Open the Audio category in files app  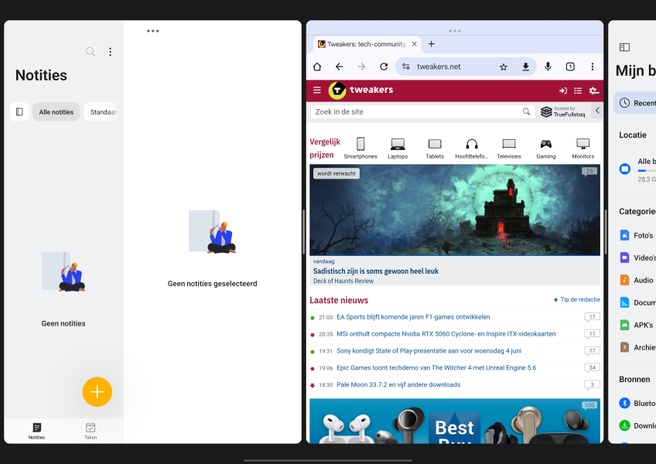636,280
